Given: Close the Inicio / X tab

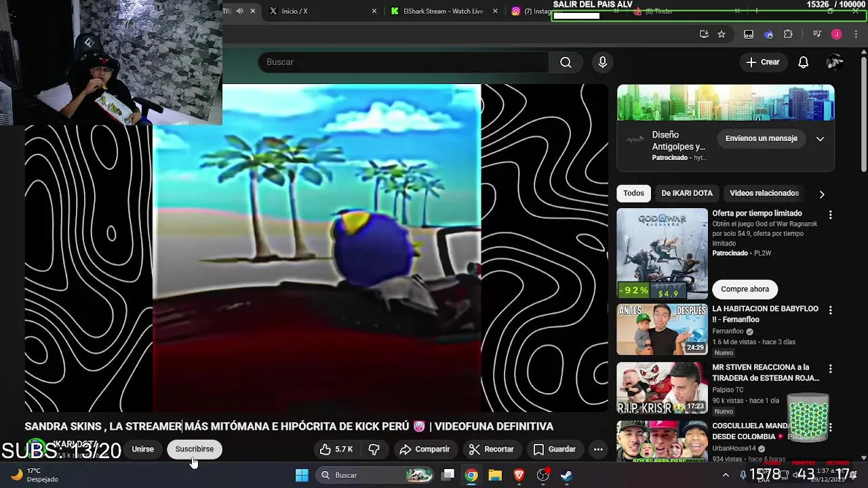Looking at the screenshot, I should pos(374,12).
